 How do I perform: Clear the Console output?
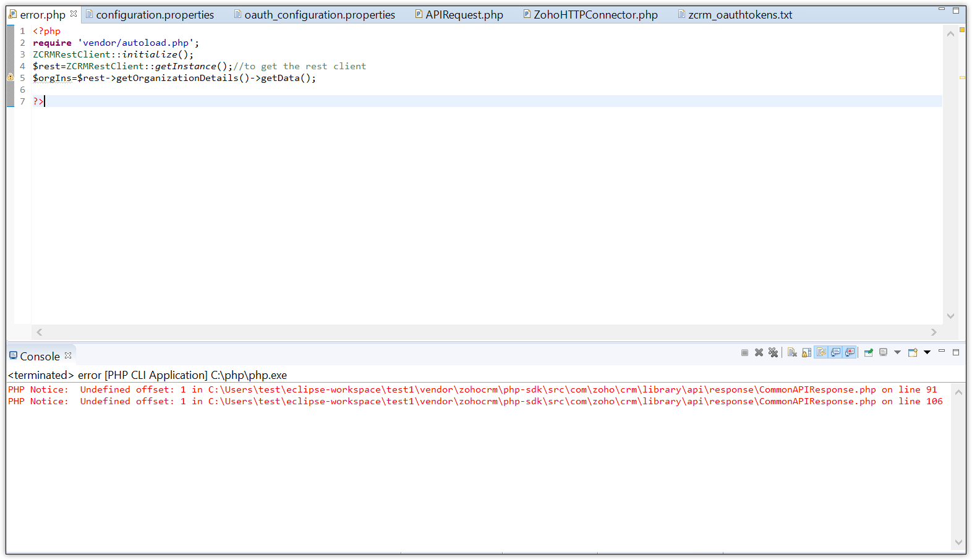pos(792,352)
